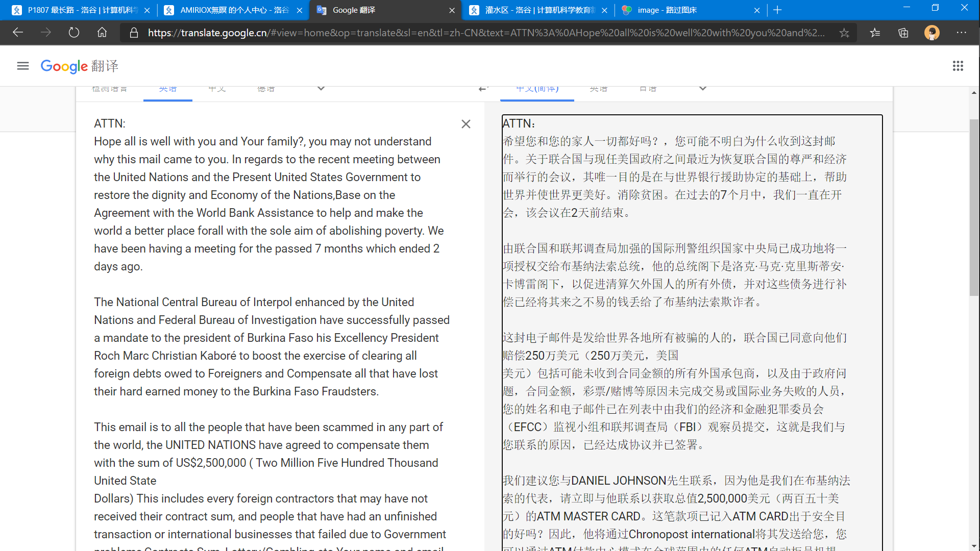Close the AMIRIOX無限 的个人中心 tab

300,10
